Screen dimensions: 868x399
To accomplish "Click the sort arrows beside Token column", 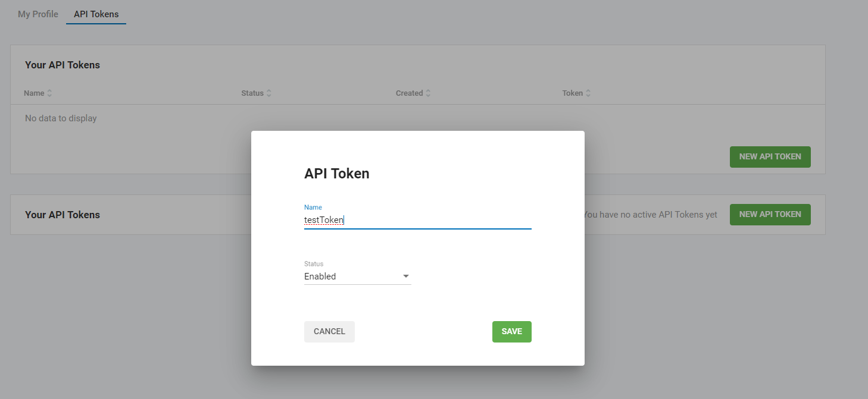I will click(x=588, y=93).
